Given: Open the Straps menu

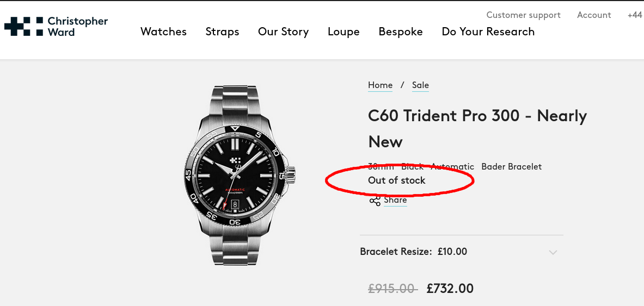Looking at the screenshot, I should coord(222,32).
